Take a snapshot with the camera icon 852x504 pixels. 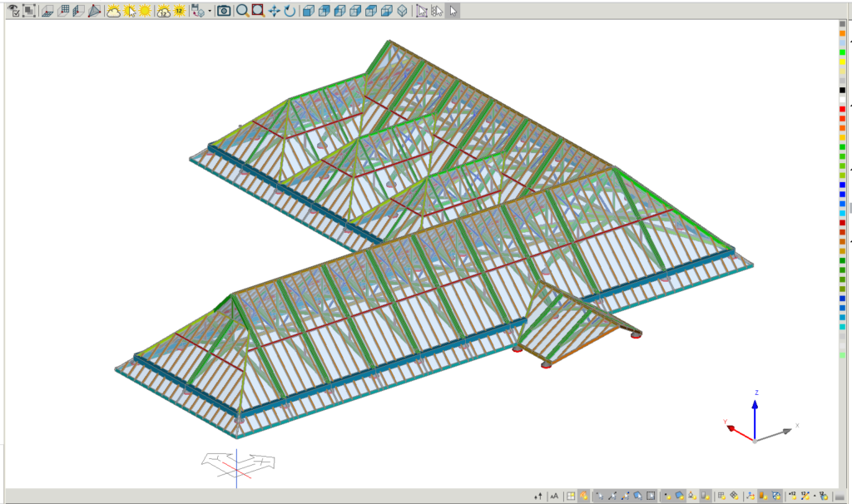coord(223,11)
